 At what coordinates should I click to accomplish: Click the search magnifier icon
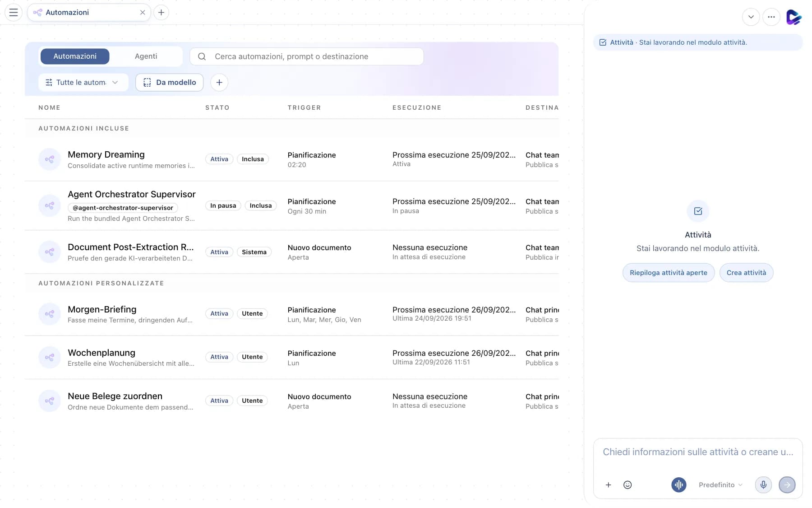click(x=202, y=56)
